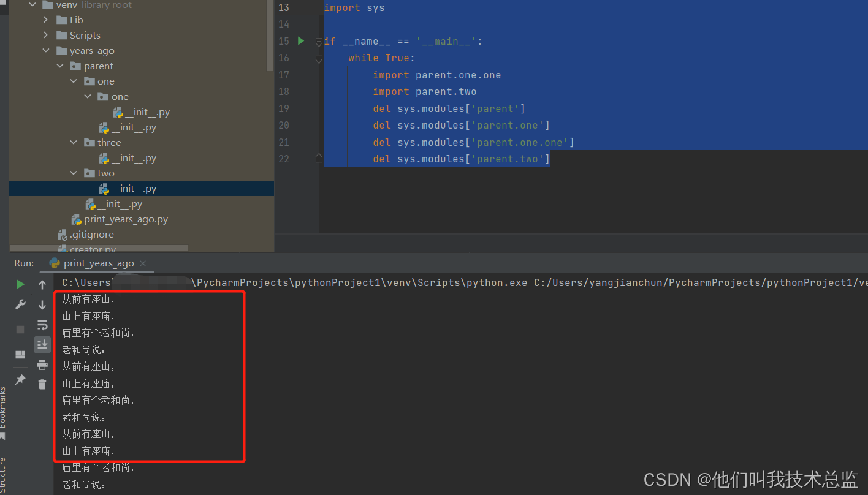Viewport: 868px width, 495px height.
Task: Select the 'three' package label
Action: 109,142
